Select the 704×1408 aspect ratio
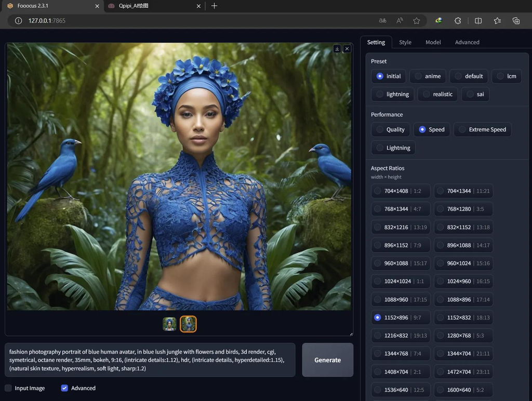This screenshot has height=401, width=532. tap(401, 191)
